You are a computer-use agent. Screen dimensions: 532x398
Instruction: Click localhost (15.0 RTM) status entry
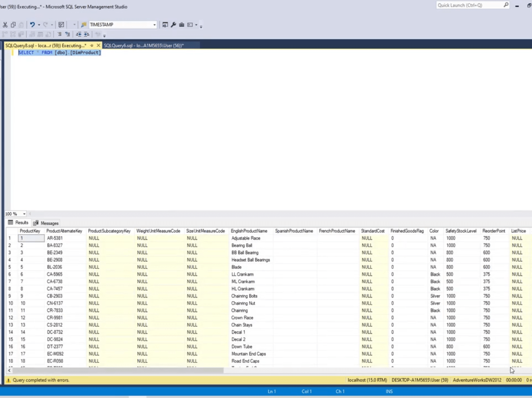[x=367, y=380]
